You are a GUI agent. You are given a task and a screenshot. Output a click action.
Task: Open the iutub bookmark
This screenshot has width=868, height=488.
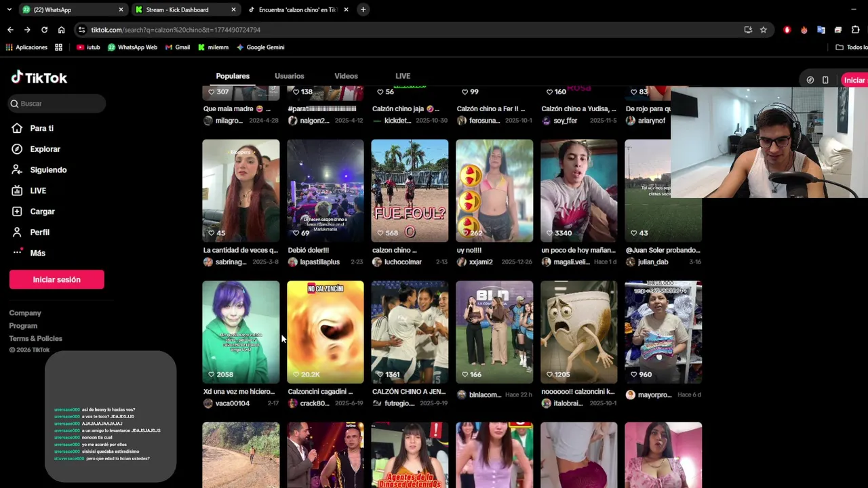coord(88,47)
